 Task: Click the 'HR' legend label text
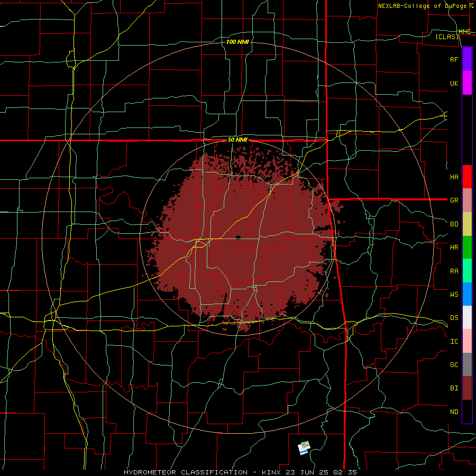click(x=454, y=248)
